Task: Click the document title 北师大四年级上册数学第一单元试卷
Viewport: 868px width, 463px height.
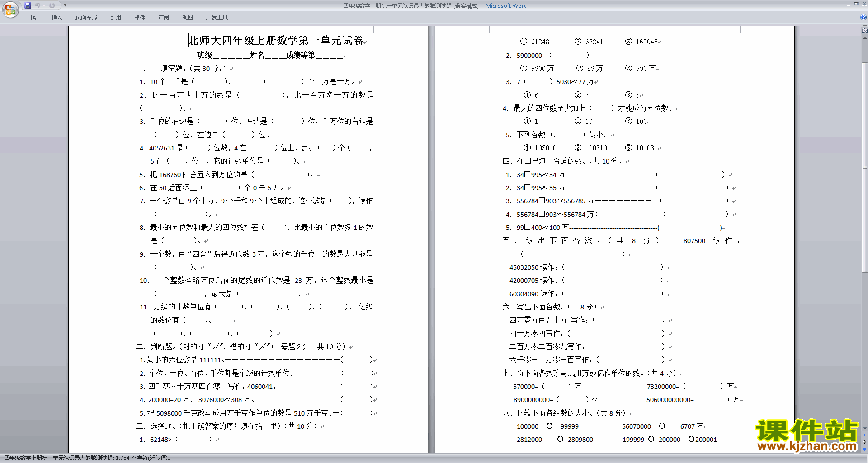Action: coord(276,41)
